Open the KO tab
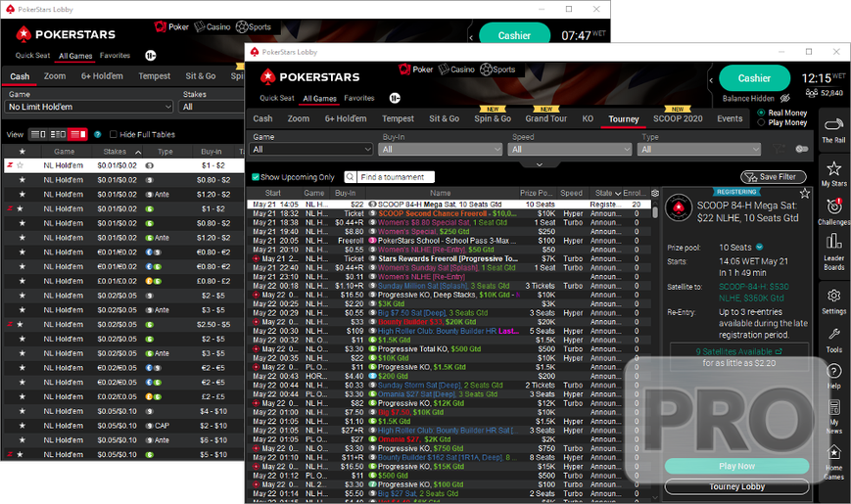Screen dimensions: 851x504 (x=588, y=118)
